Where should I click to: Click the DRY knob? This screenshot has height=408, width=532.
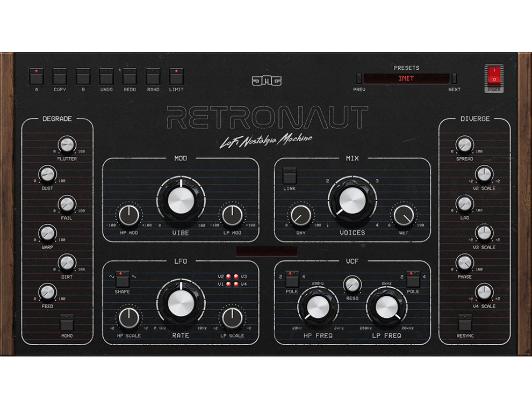tap(300, 215)
